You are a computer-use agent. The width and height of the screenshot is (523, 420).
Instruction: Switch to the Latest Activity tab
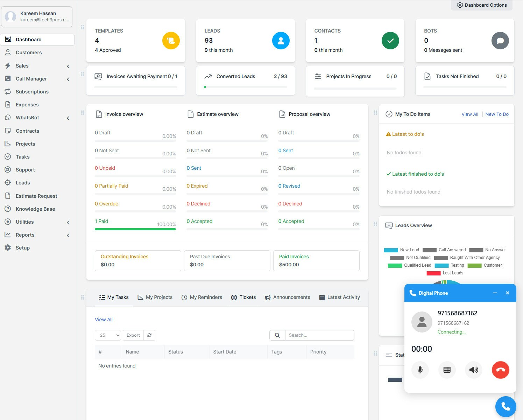pos(339,297)
